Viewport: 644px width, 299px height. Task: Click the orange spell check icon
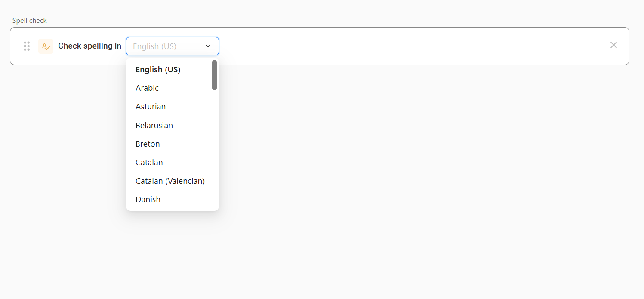(46, 46)
